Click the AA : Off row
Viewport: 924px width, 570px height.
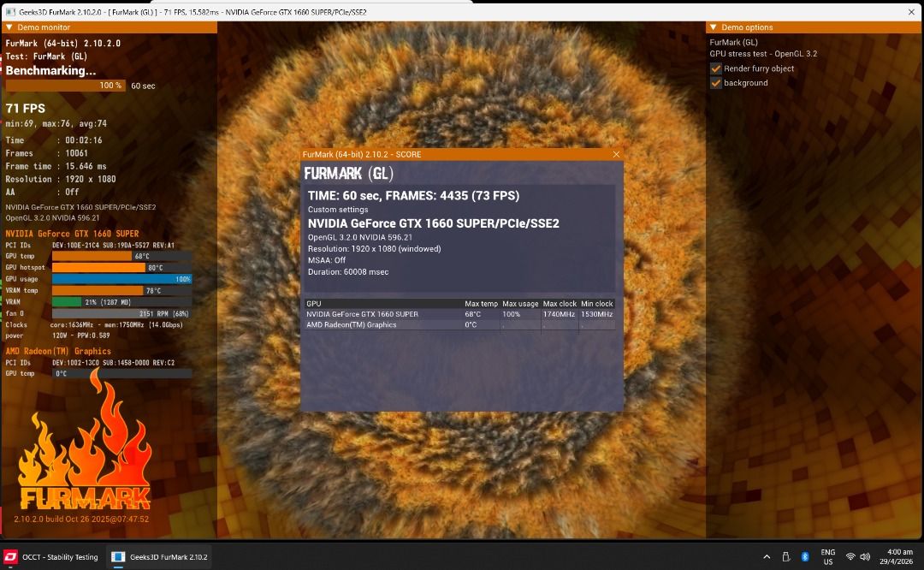pyautogui.click(x=42, y=193)
